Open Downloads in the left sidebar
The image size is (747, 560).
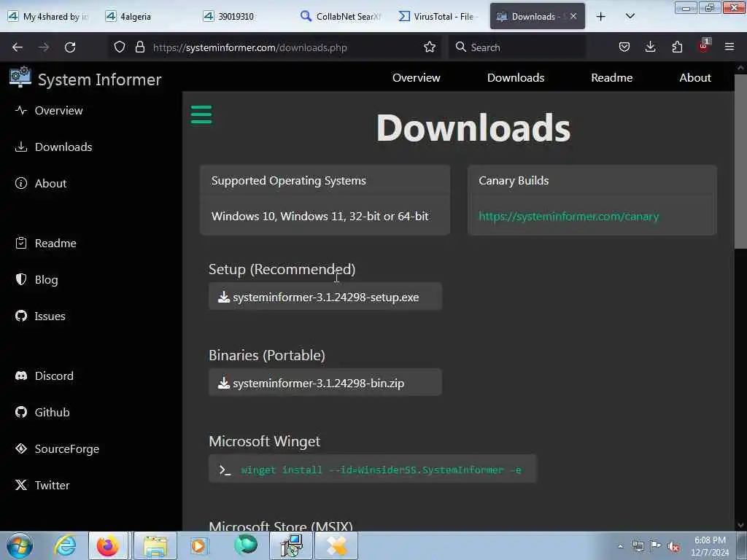(x=53, y=147)
